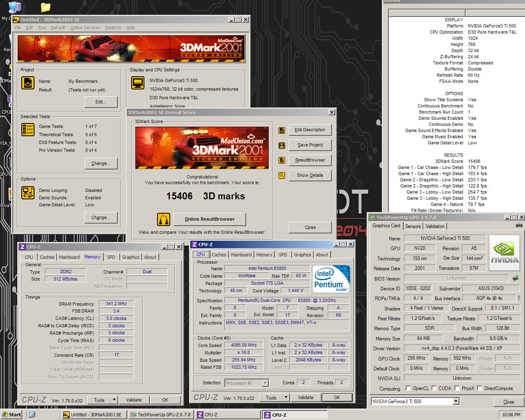Click the Tools button in front CPU-Z
The image size is (525, 420).
pos(271,397)
